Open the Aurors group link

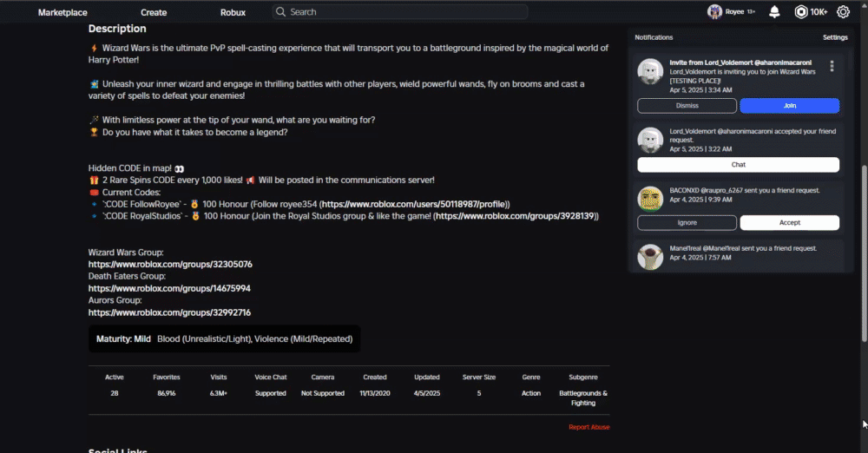169,313
